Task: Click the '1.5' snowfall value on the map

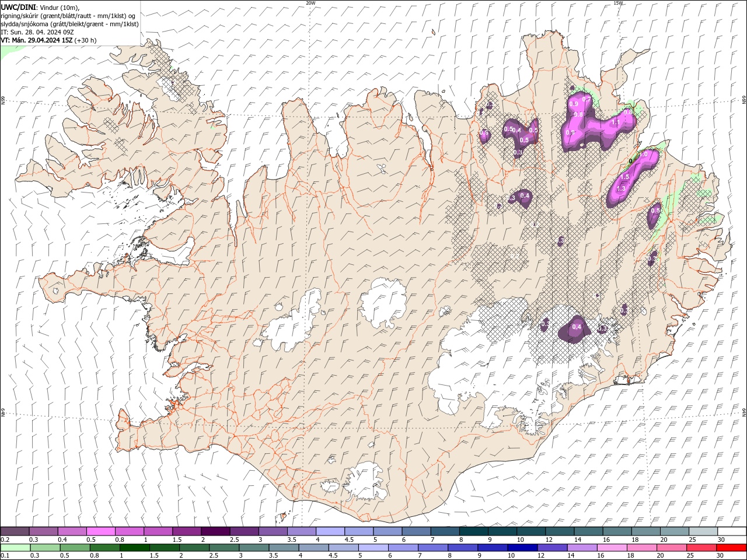Action: tap(624, 177)
